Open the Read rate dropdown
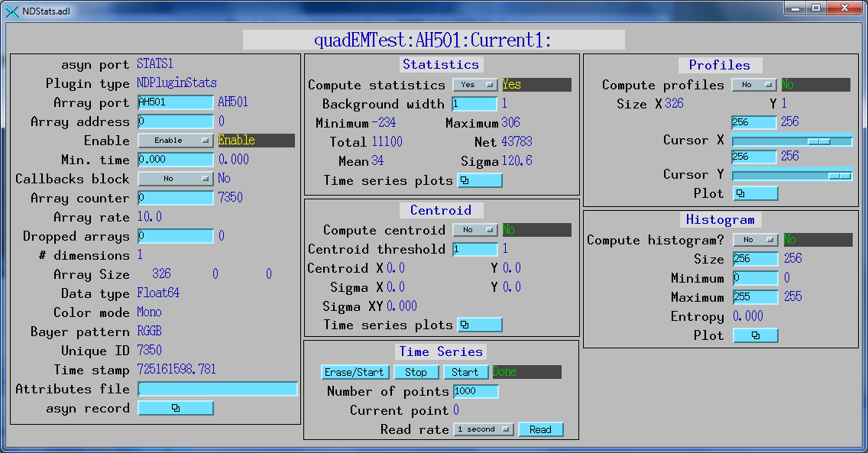 [x=483, y=429]
